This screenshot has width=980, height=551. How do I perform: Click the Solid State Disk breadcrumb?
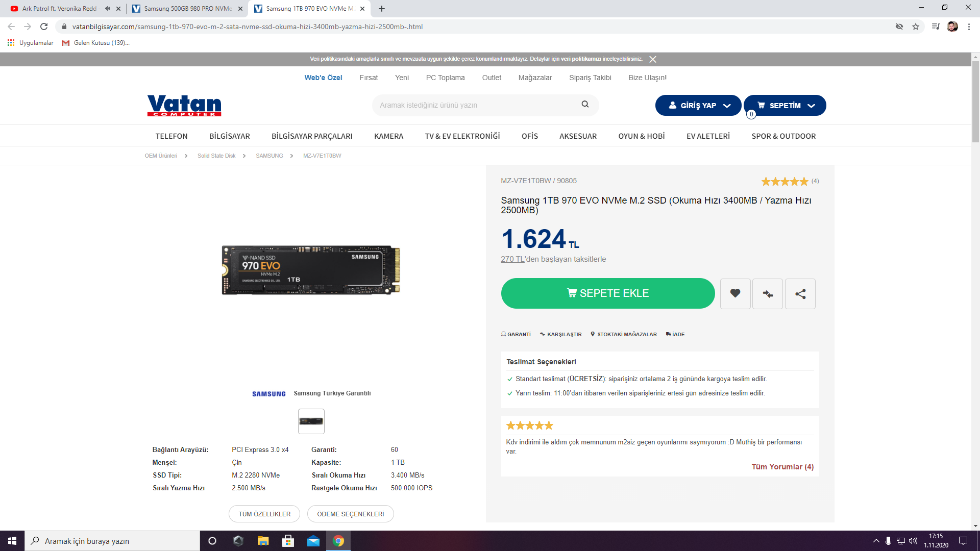[216, 156]
